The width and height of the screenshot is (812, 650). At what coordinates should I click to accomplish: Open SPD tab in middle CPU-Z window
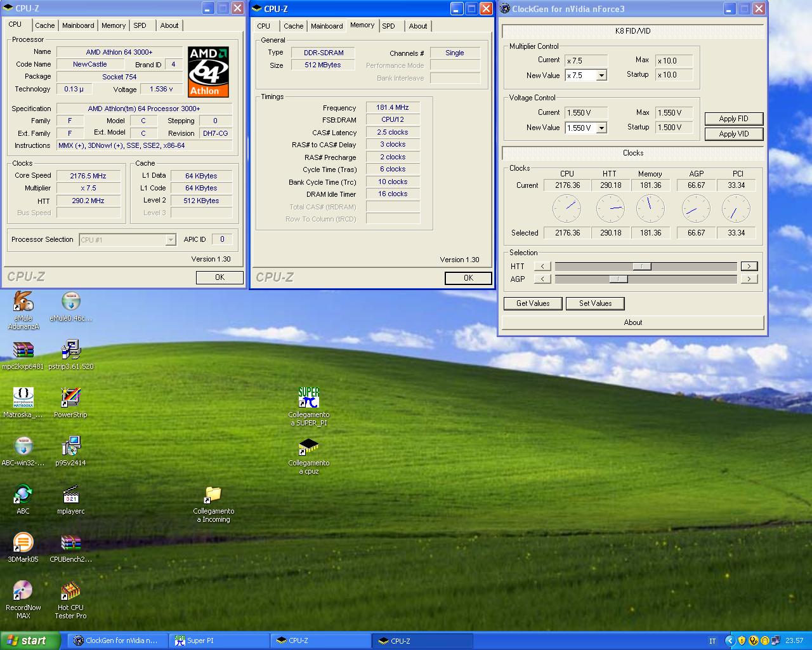tap(389, 26)
